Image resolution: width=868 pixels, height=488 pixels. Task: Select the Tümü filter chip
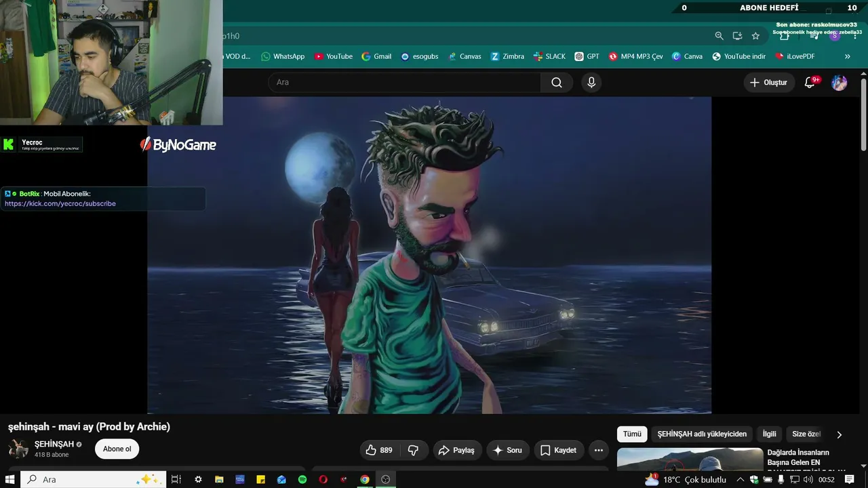click(632, 434)
